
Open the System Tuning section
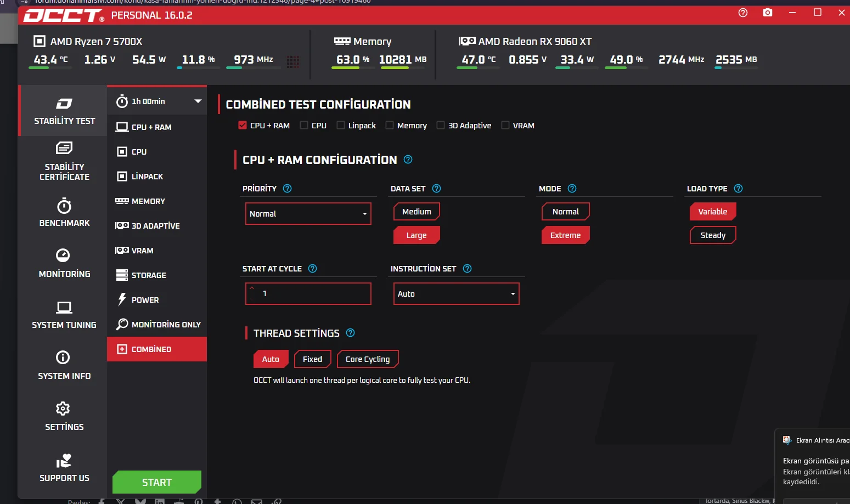64,315
